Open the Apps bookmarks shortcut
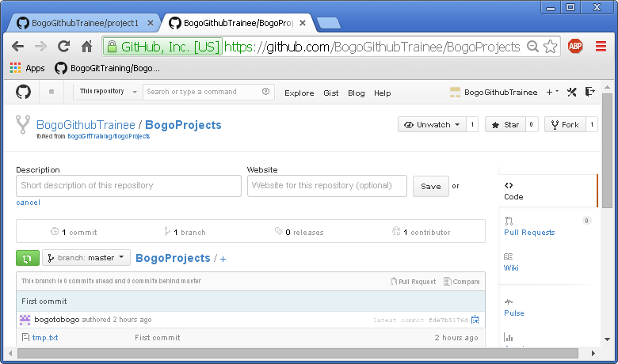This screenshot has height=364, width=618. click(x=27, y=68)
